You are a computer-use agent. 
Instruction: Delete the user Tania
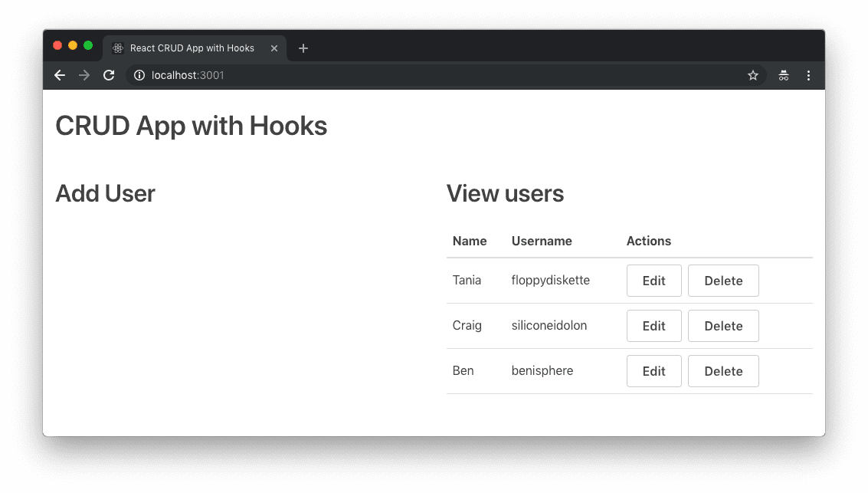pyautogui.click(x=723, y=281)
